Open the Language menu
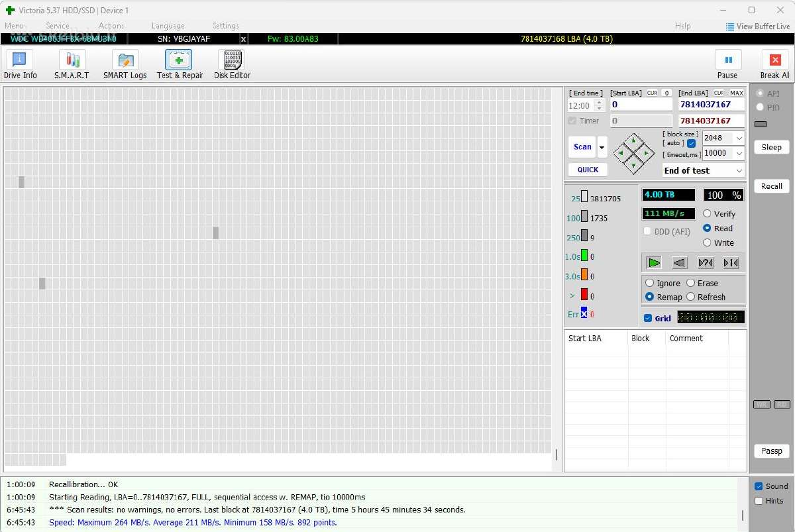Image resolution: width=795 pixels, height=532 pixels. (x=168, y=26)
